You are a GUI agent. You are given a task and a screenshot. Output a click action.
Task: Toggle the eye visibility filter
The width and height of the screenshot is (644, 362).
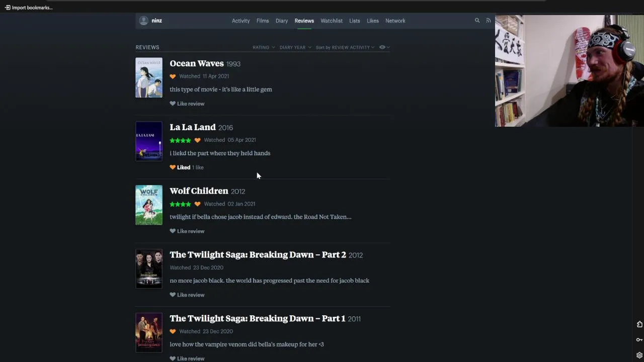(x=384, y=47)
